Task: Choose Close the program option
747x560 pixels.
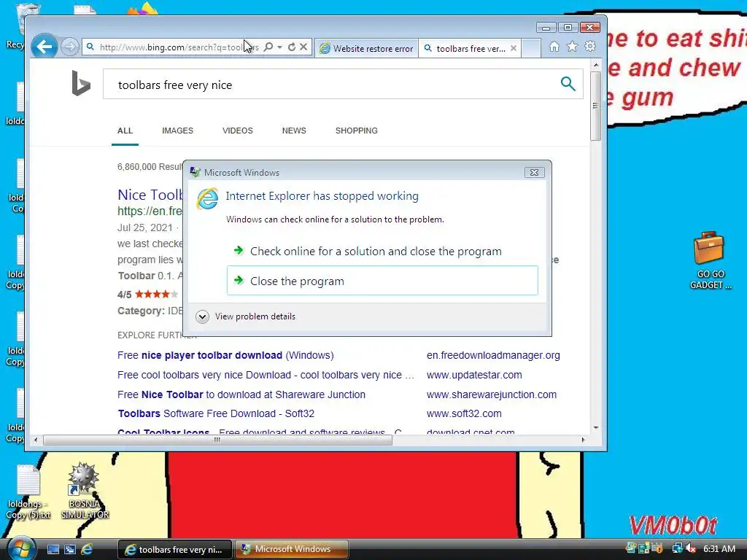Action: click(382, 281)
